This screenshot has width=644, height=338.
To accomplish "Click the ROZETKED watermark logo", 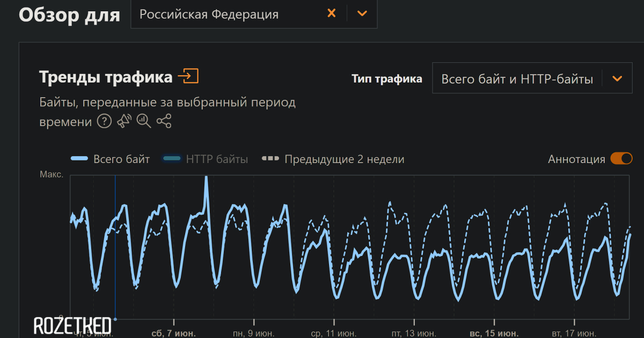I will tap(72, 325).
